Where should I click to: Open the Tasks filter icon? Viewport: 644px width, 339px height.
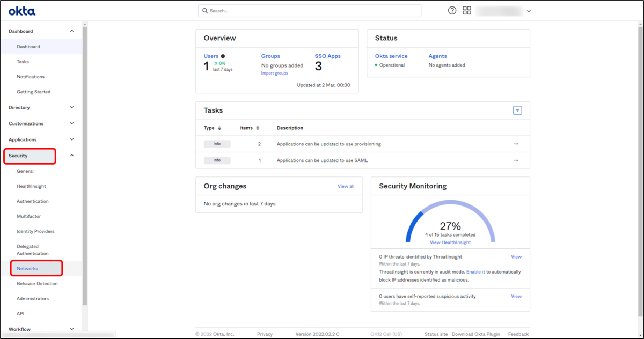point(517,110)
